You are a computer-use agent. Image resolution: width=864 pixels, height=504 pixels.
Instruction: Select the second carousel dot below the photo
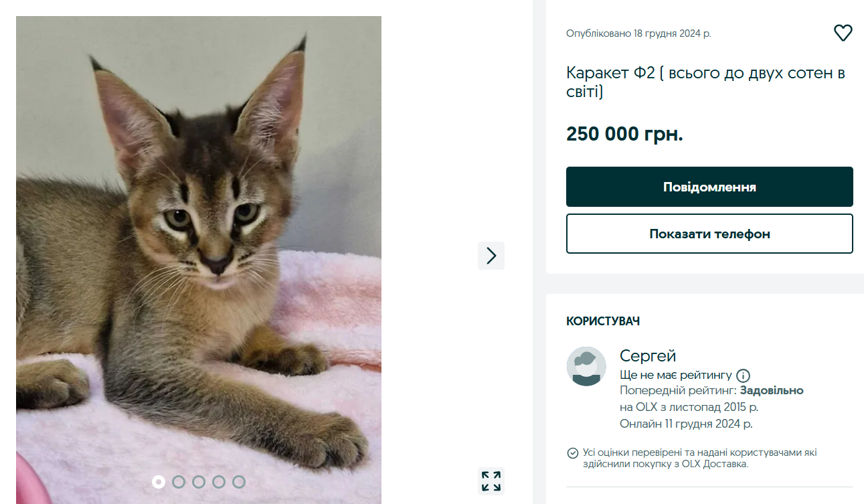click(179, 481)
